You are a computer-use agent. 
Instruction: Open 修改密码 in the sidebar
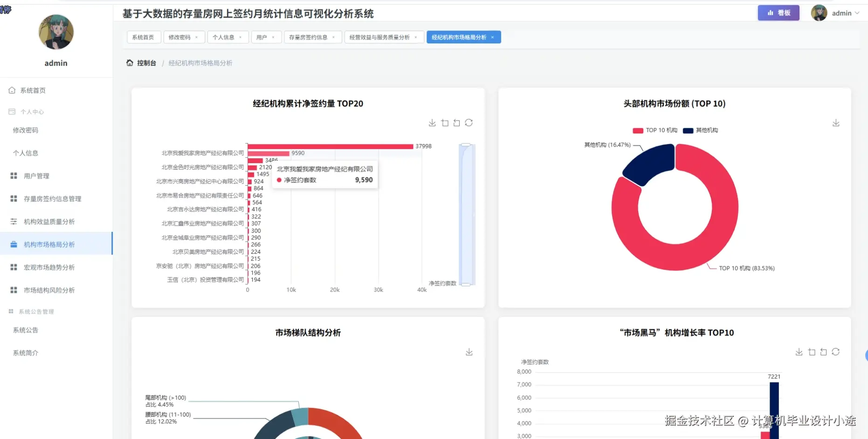(26, 130)
